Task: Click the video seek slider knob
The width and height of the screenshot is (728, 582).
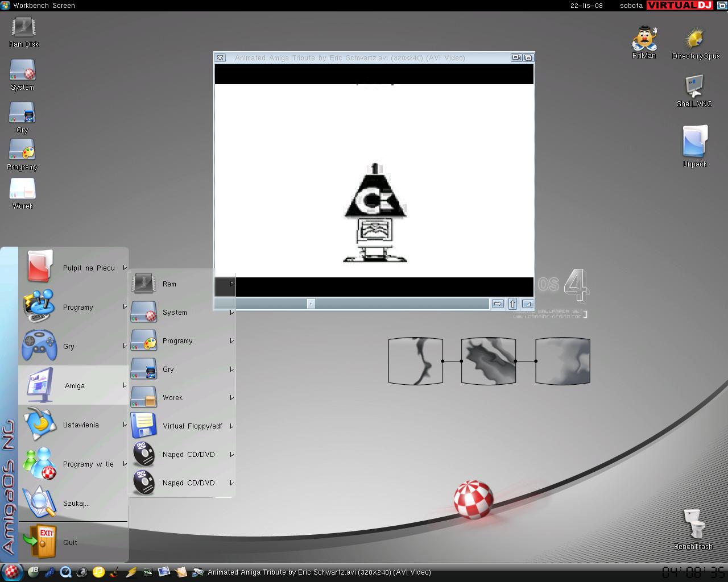Action: click(311, 304)
